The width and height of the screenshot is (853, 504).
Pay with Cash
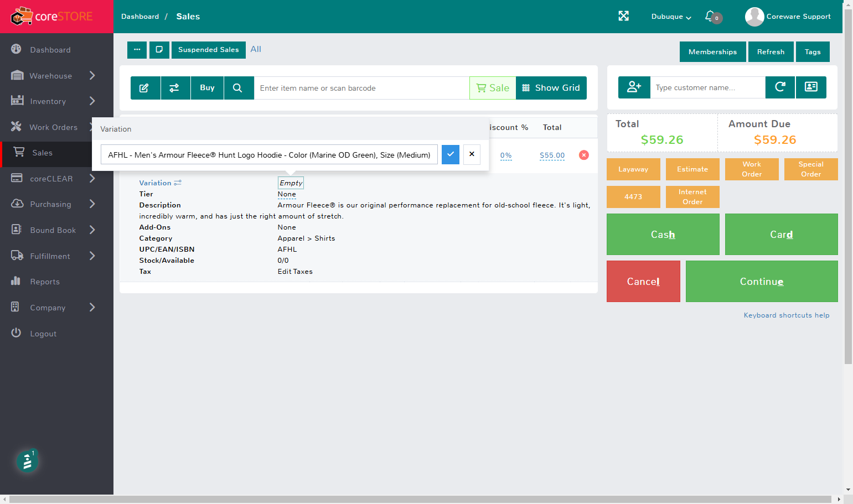pyautogui.click(x=663, y=235)
